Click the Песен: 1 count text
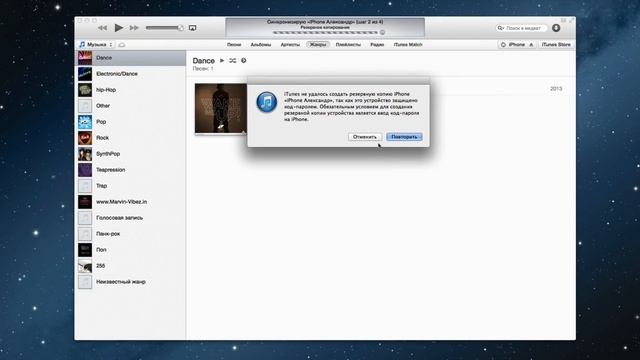This screenshot has width=640, height=360. (x=203, y=69)
